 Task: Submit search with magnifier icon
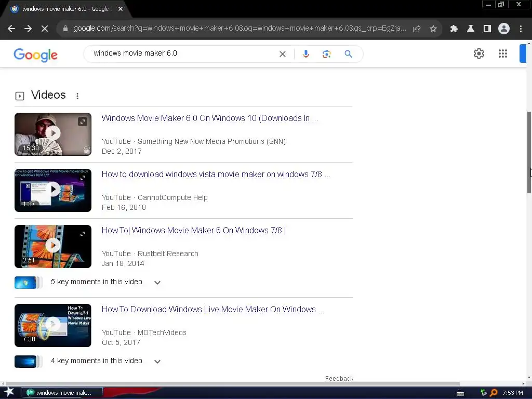click(348, 54)
